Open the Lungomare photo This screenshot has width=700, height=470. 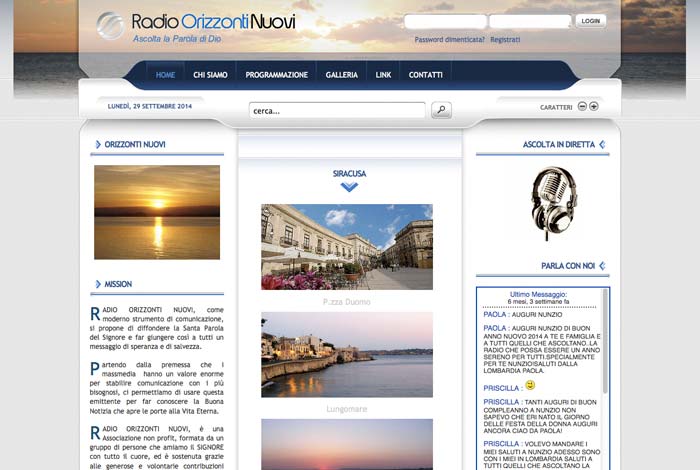[x=347, y=354]
